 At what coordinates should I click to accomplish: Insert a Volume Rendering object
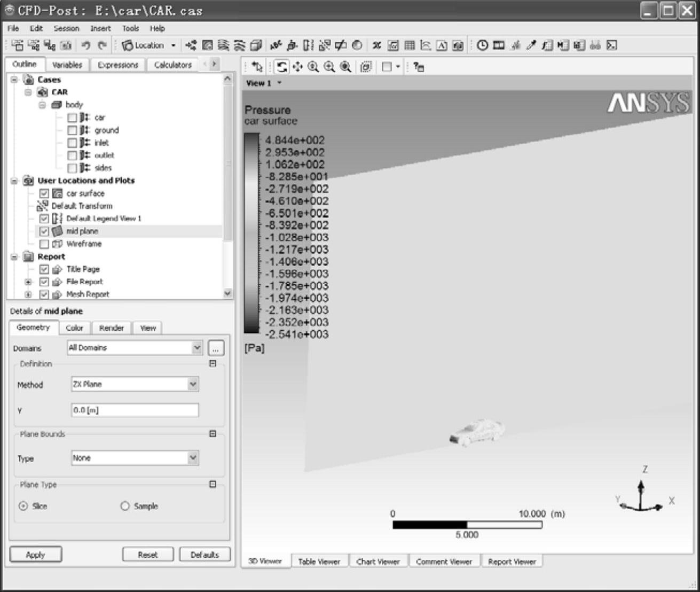256,45
